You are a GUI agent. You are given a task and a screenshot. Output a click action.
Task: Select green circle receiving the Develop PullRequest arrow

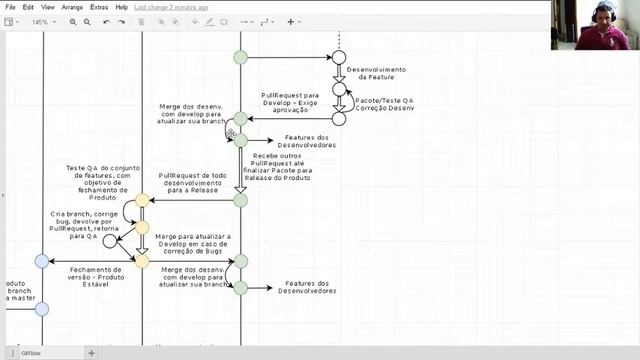tap(240, 119)
